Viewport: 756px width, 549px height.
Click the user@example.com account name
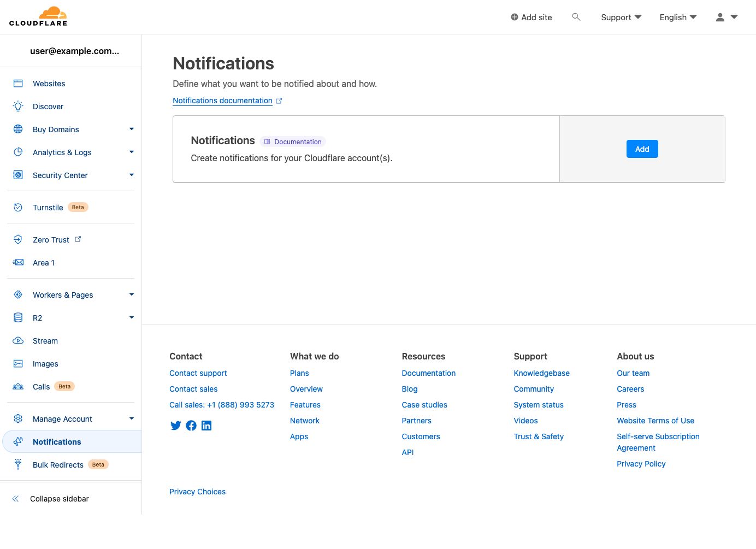coord(74,51)
